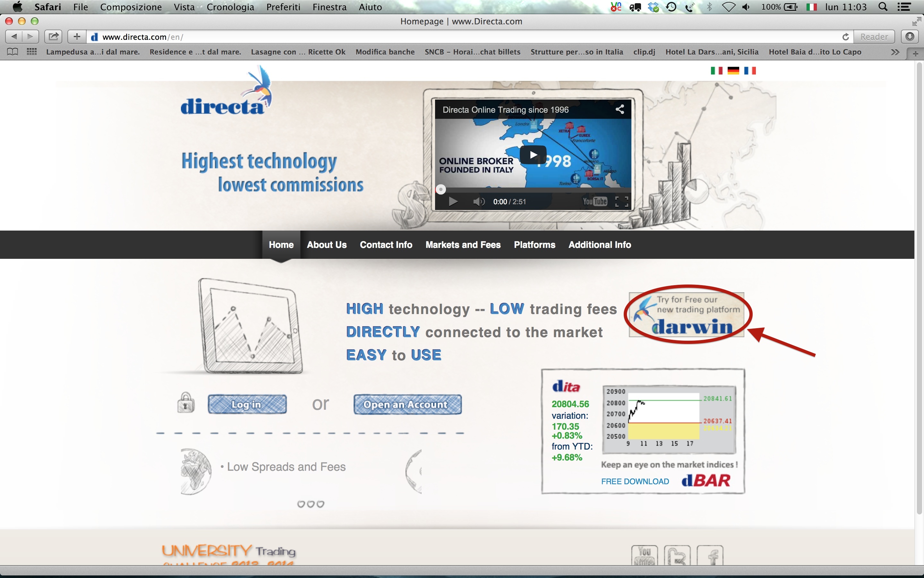The height and width of the screenshot is (578, 924).
Task: Click the Log in button
Action: [x=247, y=404]
